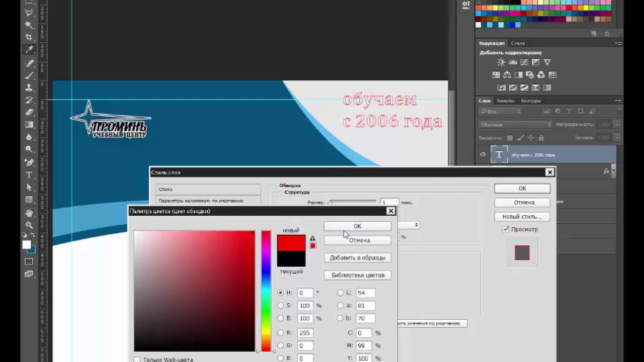The image size is (644, 362).
Task: Open the Коррекция panel options menu
Action: (x=618, y=44)
